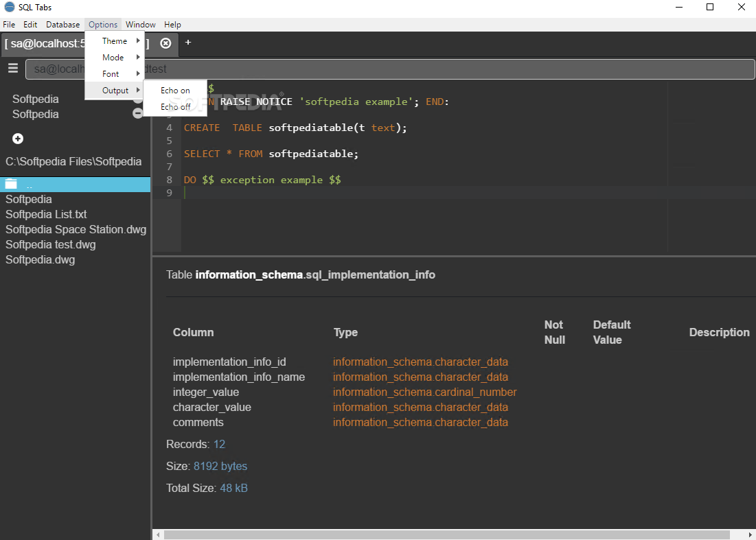The width and height of the screenshot is (756, 540).
Task: Place cursor on SELECT line 6
Action: coord(271,154)
